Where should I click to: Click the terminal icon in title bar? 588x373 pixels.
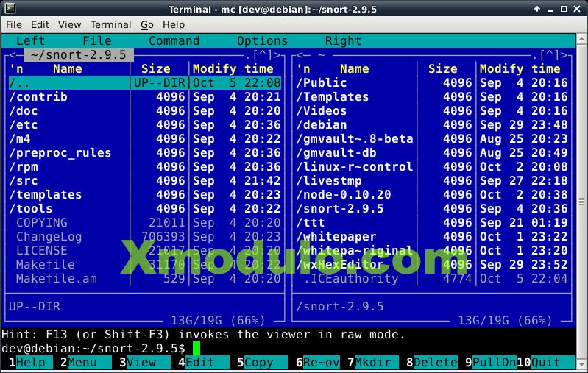[10, 8]
